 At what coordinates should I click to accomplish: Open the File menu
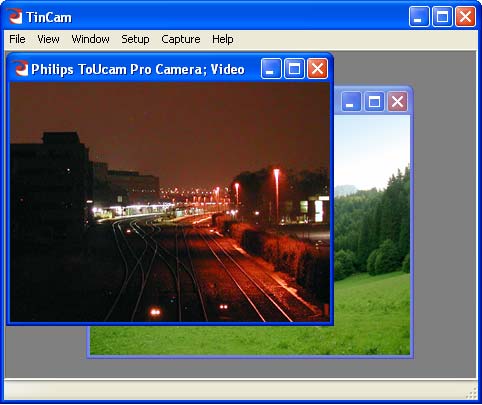coord(17,39)
